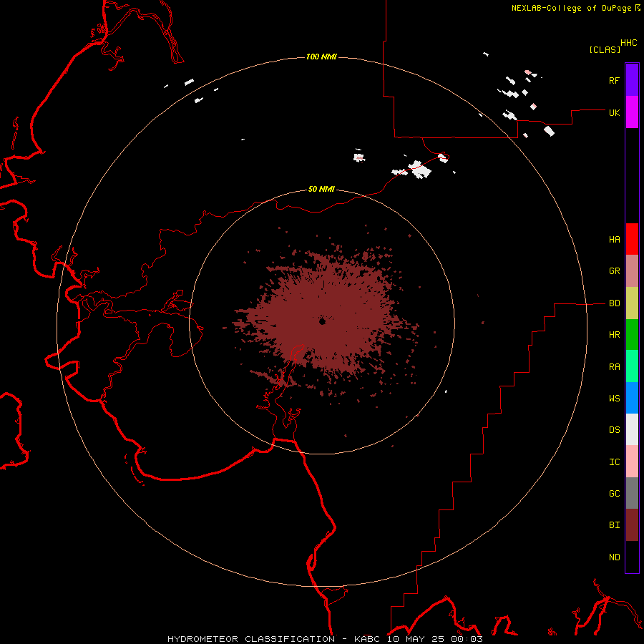Click the radar site center dot
The width and height of the screenshot is (644, 644).
(x=323, y=321)
